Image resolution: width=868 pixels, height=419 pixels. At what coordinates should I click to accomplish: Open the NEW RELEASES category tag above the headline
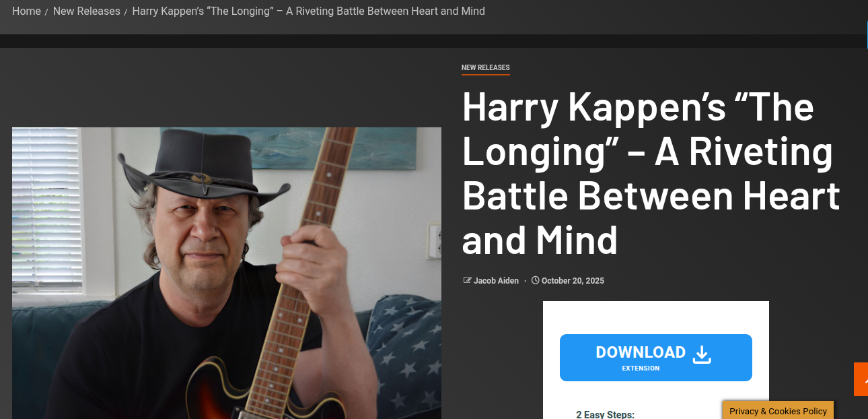coord(485,67)
